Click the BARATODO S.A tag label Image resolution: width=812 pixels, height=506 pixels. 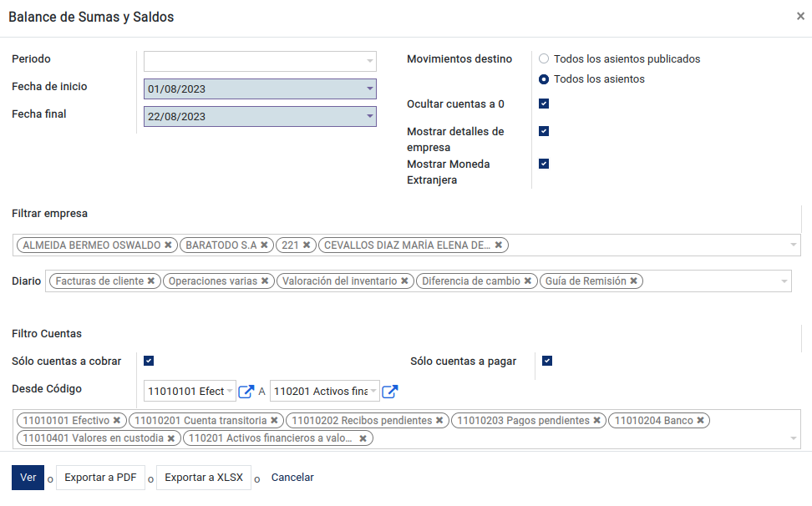coord(221,245)
